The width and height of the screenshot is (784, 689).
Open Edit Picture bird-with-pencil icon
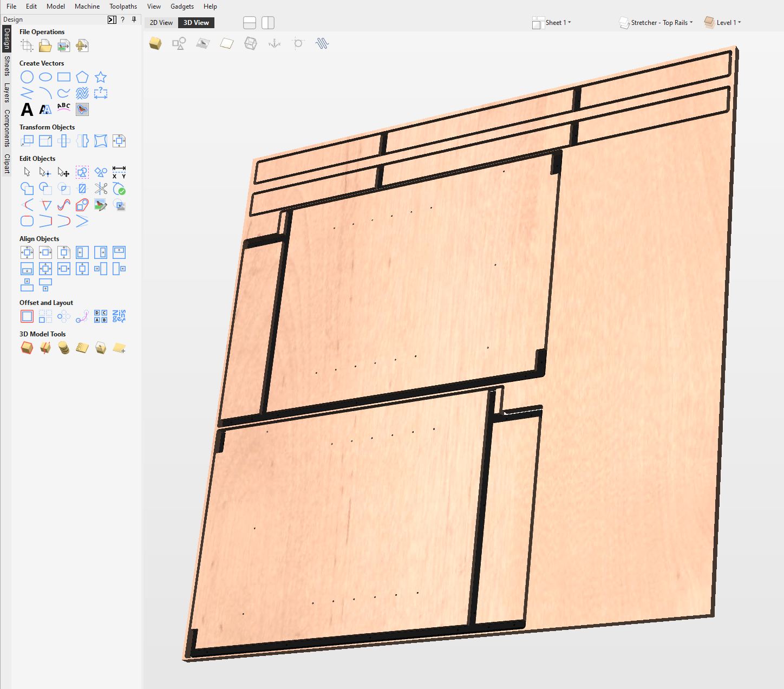click(101, 205)
